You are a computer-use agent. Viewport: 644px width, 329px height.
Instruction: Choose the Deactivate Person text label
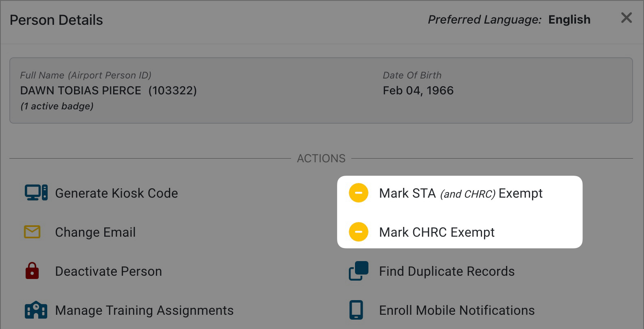pos(108,271)
